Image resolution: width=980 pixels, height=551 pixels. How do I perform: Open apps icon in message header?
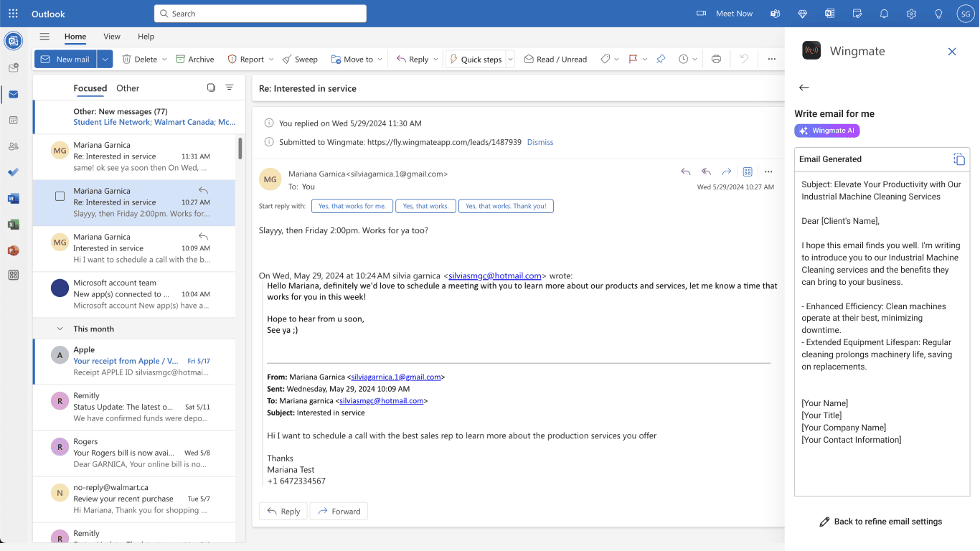point(748,172)
